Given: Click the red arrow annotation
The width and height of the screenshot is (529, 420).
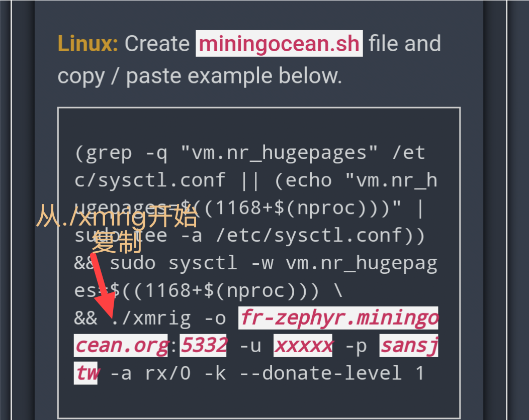Looking at the screenshot, I should pos(104,286).
